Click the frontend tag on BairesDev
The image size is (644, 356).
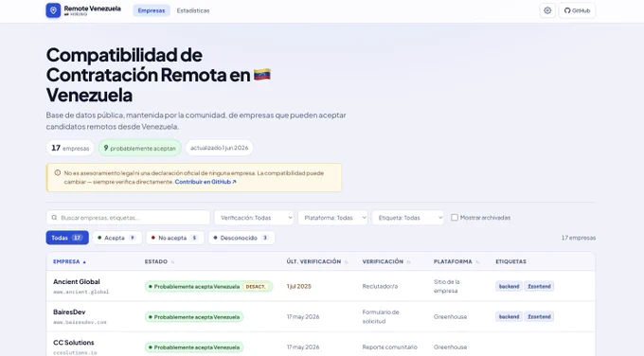(539, 316)
